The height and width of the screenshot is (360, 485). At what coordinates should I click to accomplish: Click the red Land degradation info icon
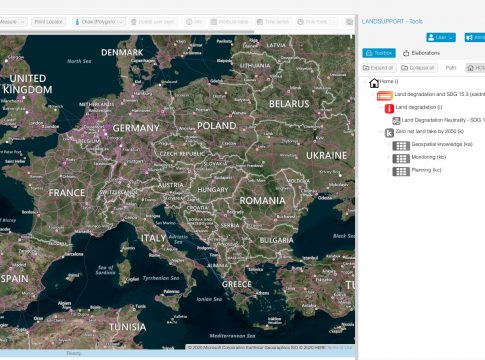tap(389, 108)
